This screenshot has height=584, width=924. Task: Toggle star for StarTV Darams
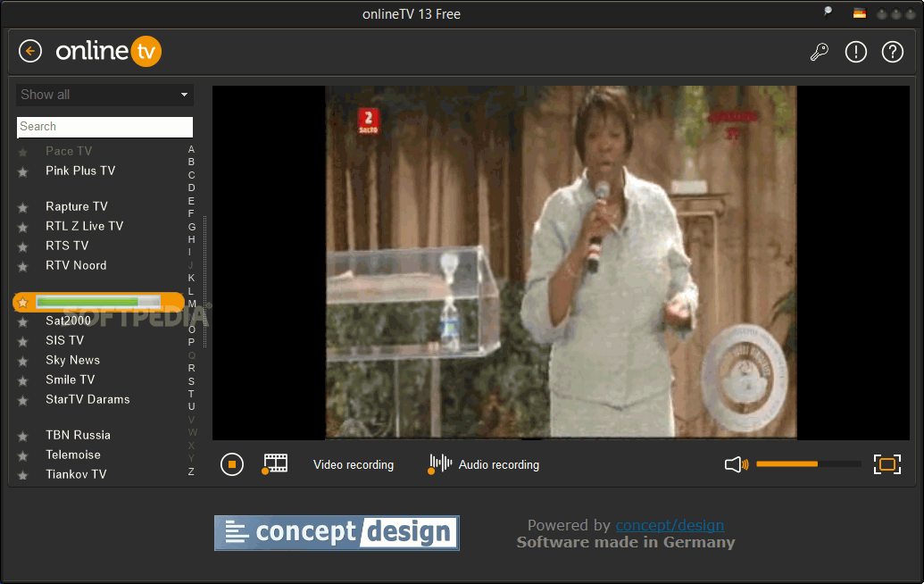(23, 401)
